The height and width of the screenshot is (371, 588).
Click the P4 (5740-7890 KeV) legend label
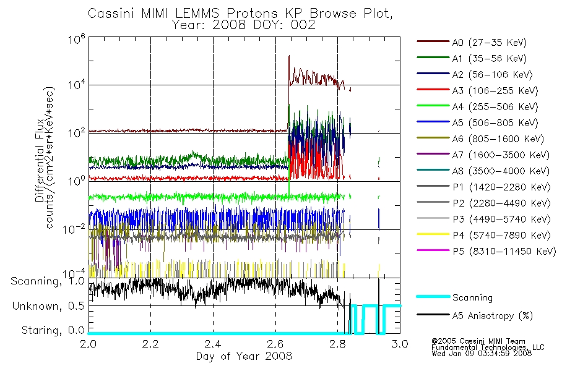(x=501, y=236)
